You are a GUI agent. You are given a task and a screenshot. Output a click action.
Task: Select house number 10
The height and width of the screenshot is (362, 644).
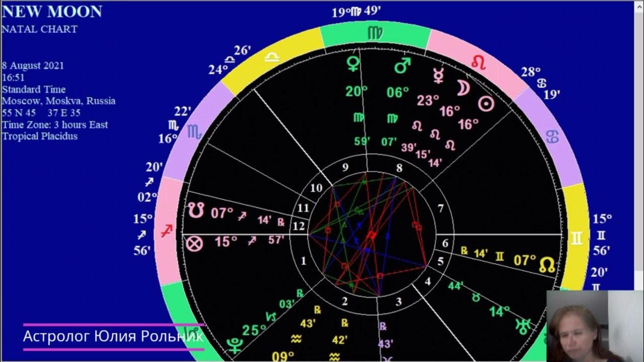tap(316, 189)
